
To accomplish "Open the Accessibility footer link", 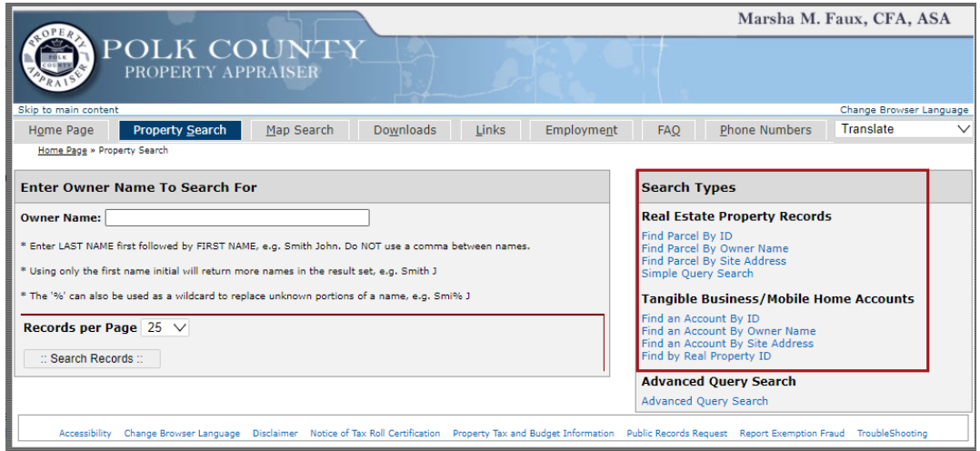I will coord(85,433).
